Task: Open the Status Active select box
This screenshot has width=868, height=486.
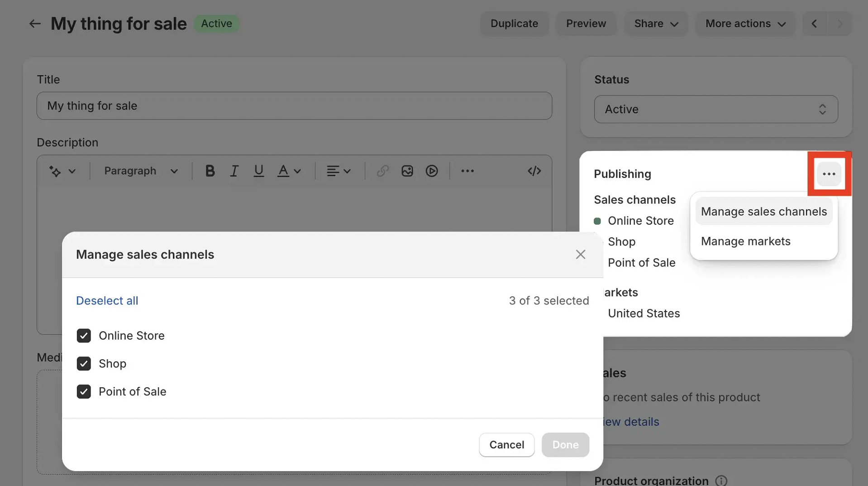Action: pyautogui.click(x=715, y=109)
